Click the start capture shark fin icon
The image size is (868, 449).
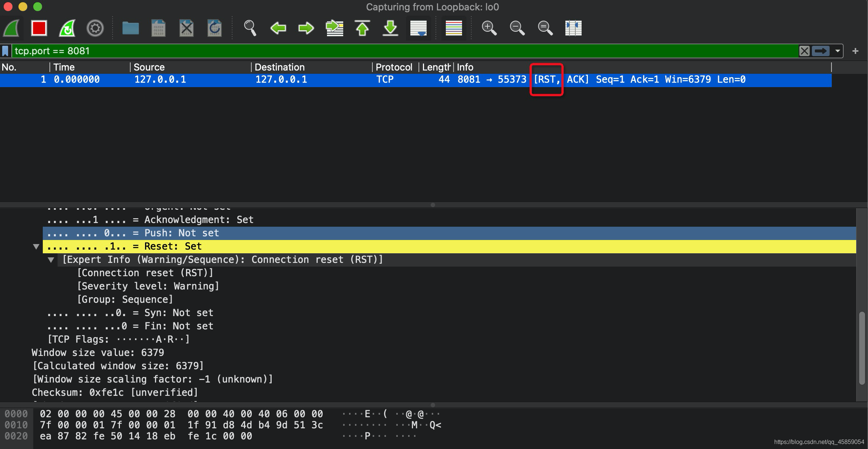11,28
